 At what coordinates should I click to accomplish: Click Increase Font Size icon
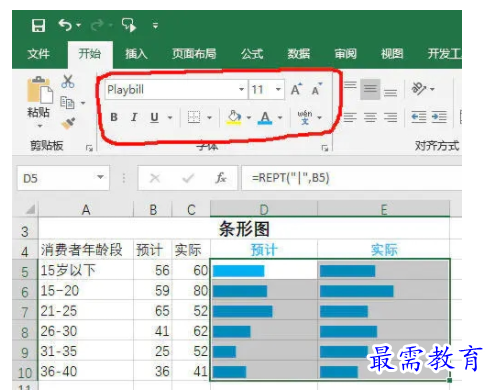[x=296, y=89]
